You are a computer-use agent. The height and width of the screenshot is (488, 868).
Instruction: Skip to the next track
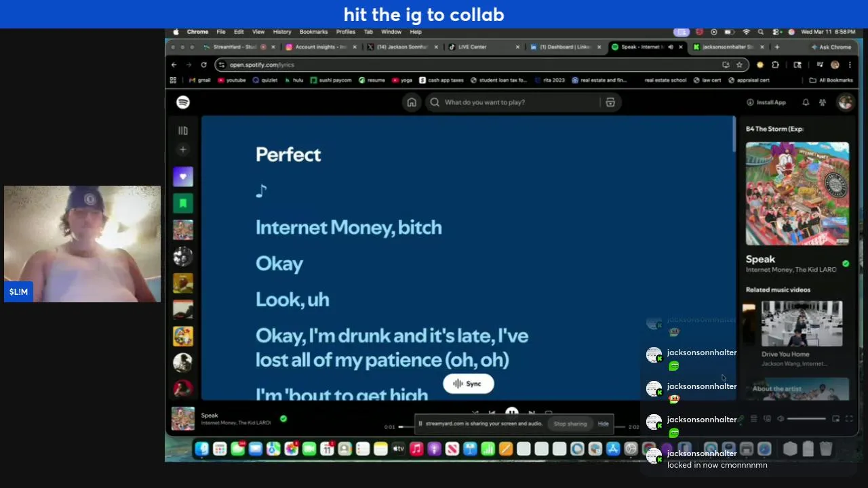[x=532, y=412]
